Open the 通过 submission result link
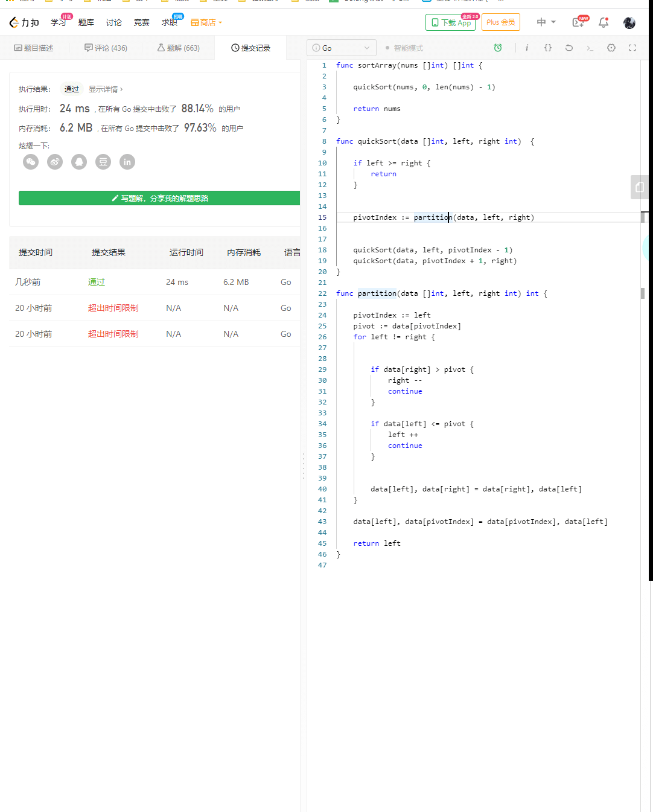 point(97,282)
